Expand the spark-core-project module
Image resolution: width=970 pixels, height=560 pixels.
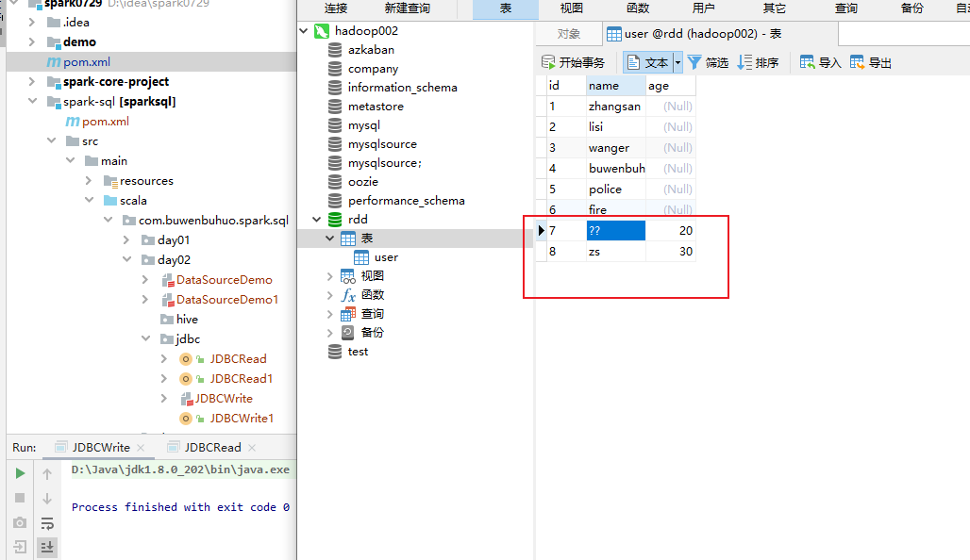point(32,82)
